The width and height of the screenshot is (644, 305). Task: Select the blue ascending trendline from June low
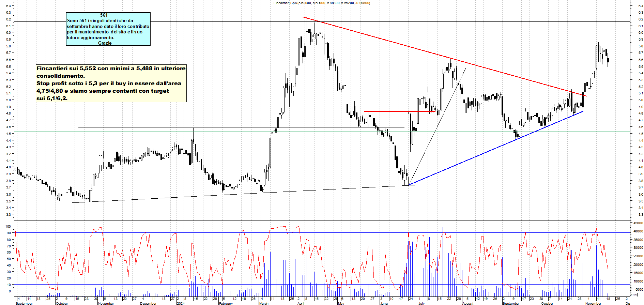click(x=496, y=148)
